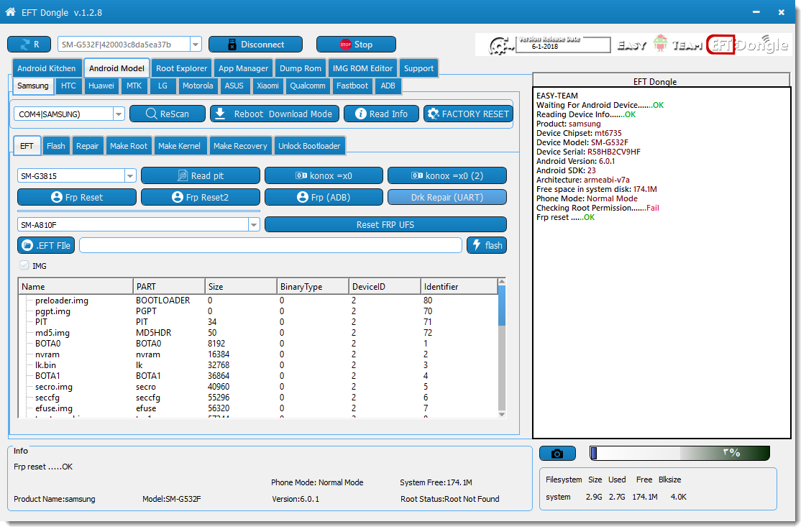Screen dimensions: 806x532
Task: Expand the SM-G3815 model dropdown
Action: [130, 176]
